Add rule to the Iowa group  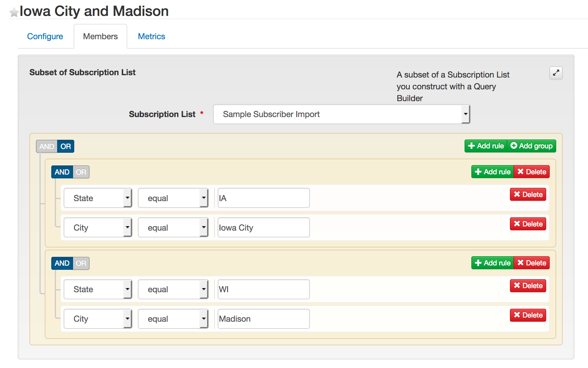493,172
